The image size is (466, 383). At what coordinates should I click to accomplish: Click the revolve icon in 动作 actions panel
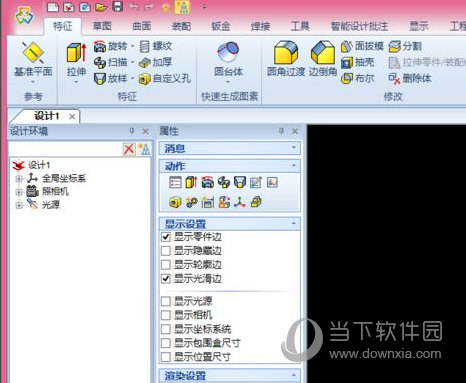[207, 182]
